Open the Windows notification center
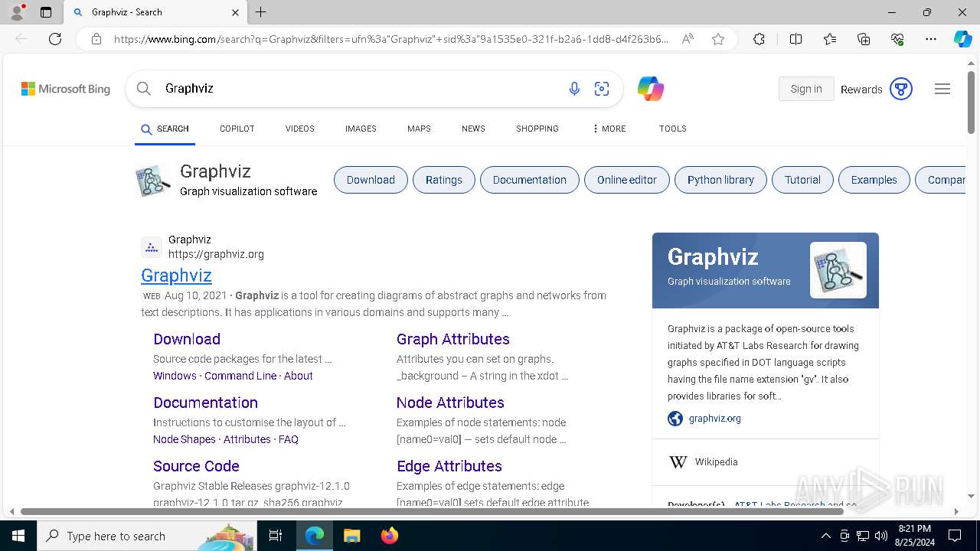This screenshot has height=551, width=980. pyautogui.click(x=955, y=536)
